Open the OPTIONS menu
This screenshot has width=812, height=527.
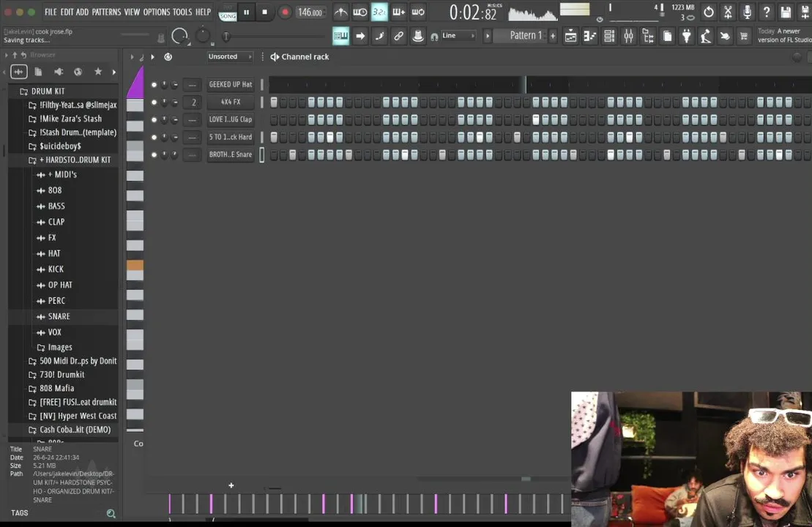coord(157,12)
